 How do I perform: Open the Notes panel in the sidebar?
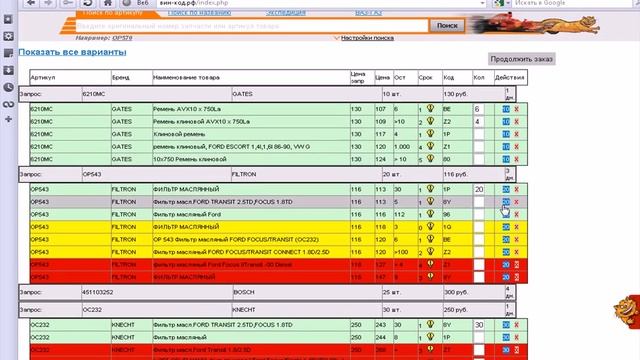click(x=8, y=53)
